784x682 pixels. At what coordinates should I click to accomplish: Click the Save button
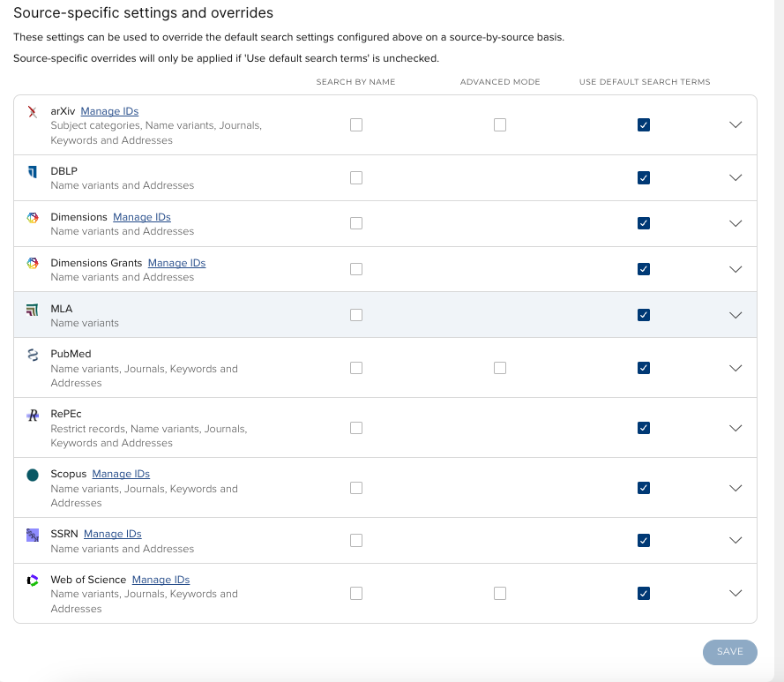729,652
